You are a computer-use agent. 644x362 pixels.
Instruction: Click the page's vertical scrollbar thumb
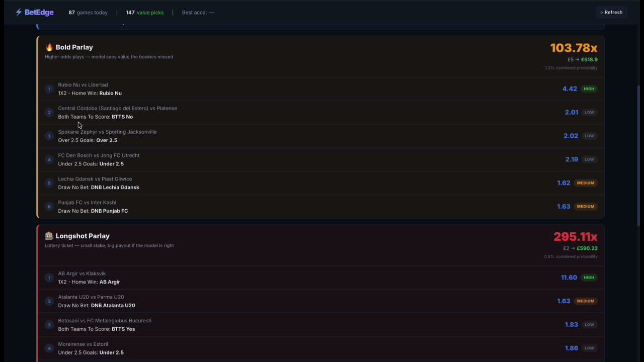pyautogui.click(x=639, y=156)
